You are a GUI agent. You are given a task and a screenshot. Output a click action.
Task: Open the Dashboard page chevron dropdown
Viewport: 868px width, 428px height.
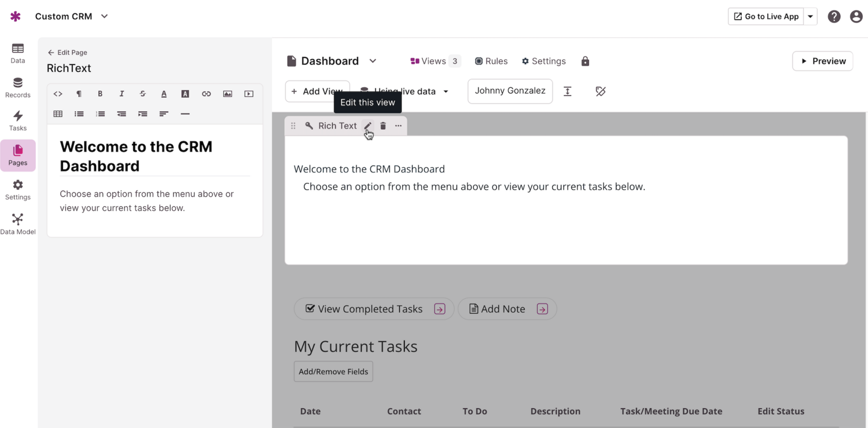tap(373, 61)
